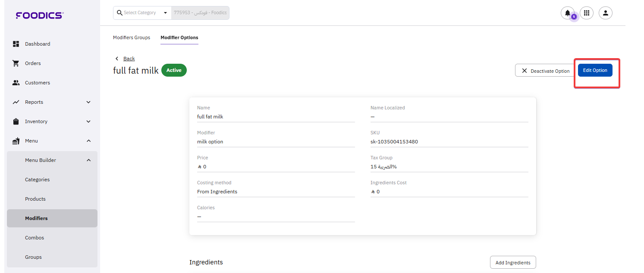Click the notifications bell icon
The image size is (644, 273).
pyautogui.click(x=567, y=13)
